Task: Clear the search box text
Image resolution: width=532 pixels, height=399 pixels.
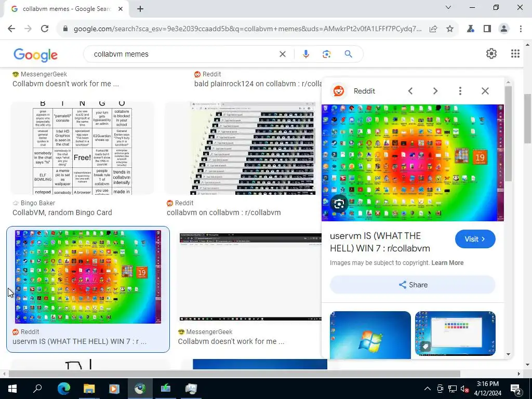Action: 282,54
